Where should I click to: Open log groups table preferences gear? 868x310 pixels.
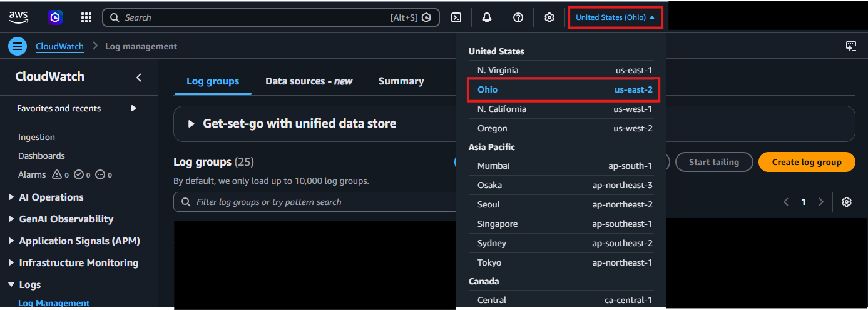click(847, 202)
